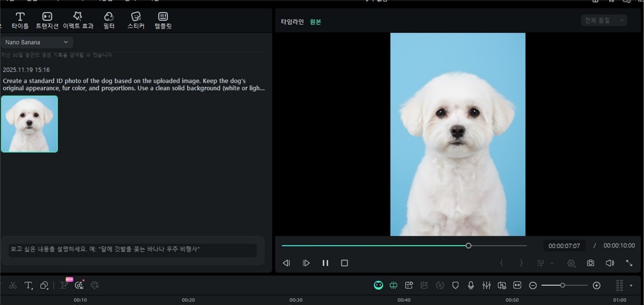
Task: Select the Split scissors tool
Action: click(13, 285)
